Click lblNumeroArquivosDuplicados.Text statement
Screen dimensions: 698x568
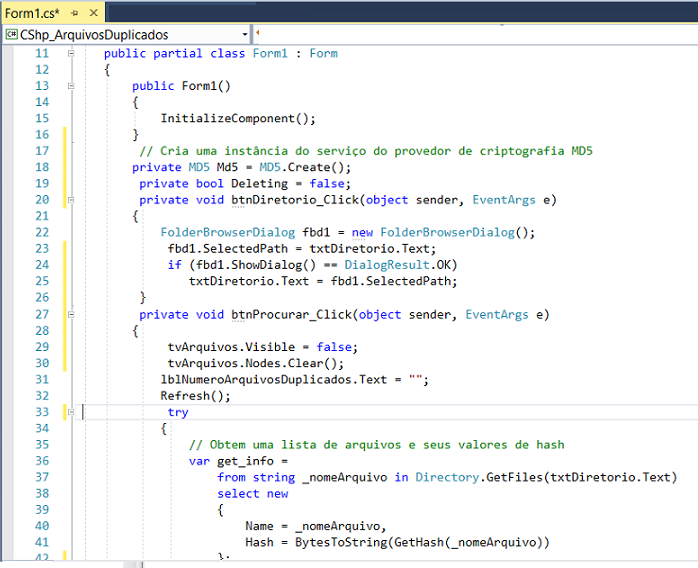(x=295, y=380)
